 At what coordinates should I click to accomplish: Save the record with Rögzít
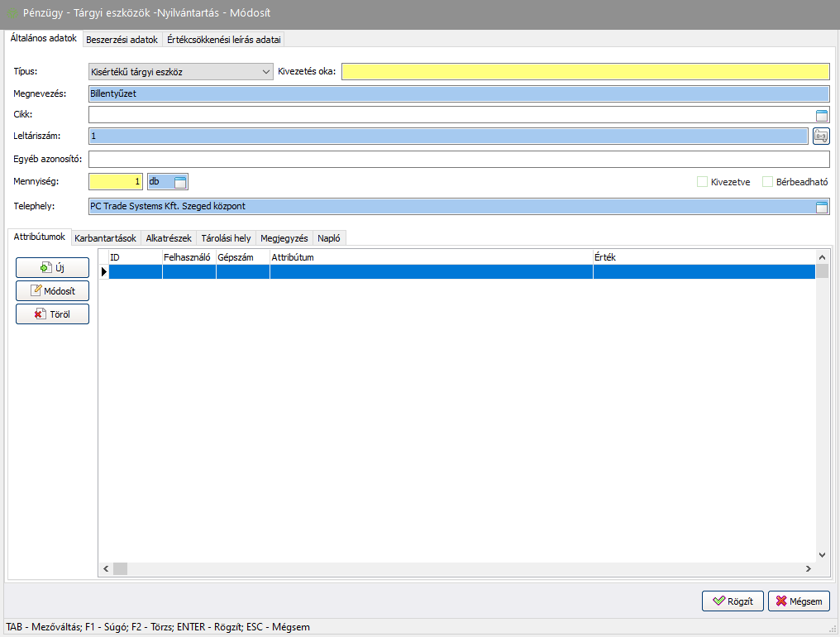click(x=733, y=601)
